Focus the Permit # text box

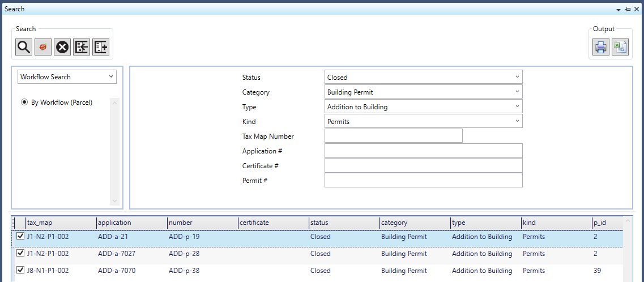point(423,180)
